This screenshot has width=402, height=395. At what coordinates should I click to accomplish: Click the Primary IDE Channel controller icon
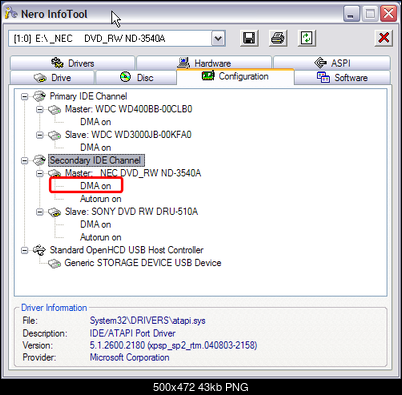pos(39,96)
